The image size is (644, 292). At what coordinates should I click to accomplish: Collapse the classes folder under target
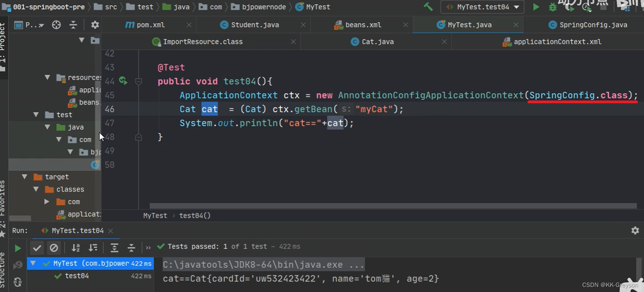(x=36, y=189)
